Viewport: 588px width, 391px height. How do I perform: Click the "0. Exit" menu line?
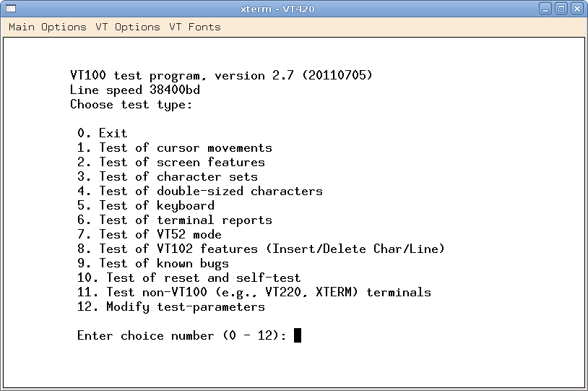pos(103,133)
